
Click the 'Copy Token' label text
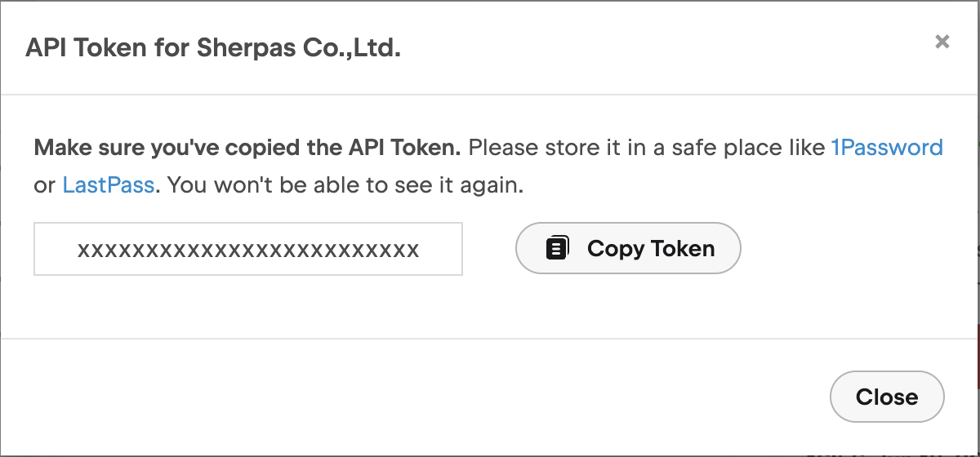(x=651, y=248)
